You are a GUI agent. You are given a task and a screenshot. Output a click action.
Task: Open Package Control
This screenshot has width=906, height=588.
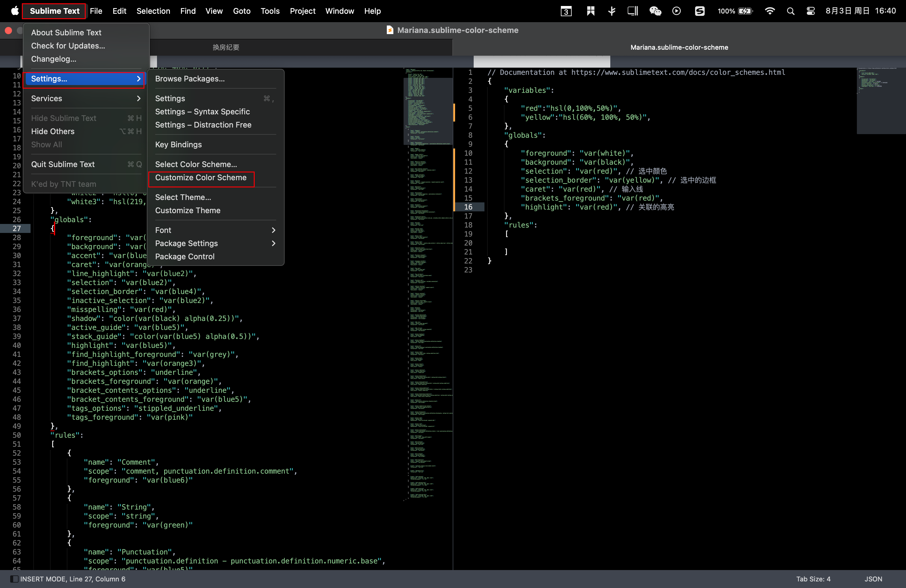tap(215, 257)
